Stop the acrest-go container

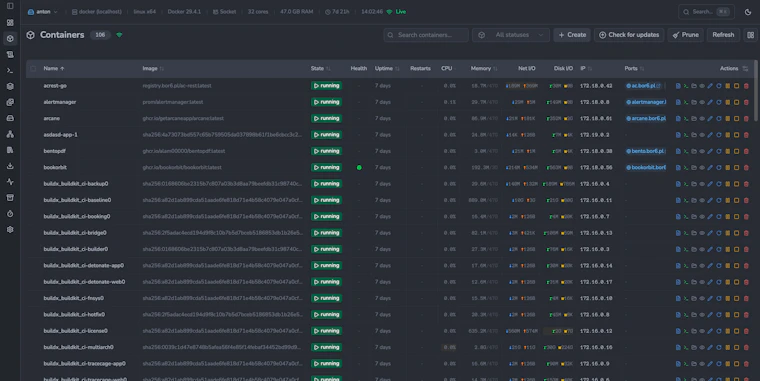736,86
